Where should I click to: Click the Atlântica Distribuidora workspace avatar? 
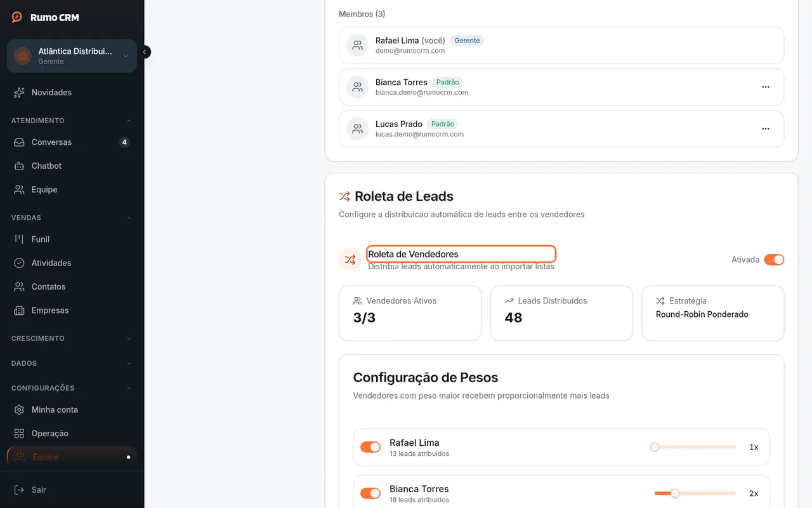23,56
